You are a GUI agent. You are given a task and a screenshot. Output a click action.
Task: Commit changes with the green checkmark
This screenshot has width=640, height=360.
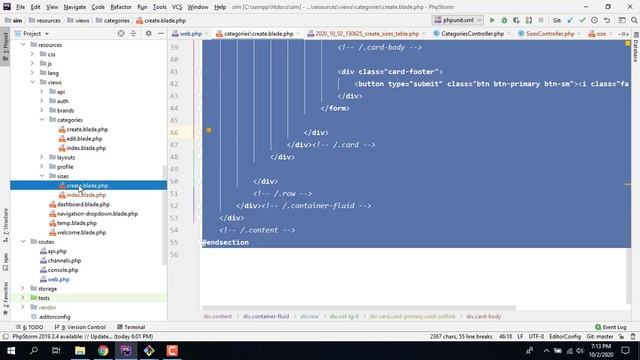click(x=582, y=20)
